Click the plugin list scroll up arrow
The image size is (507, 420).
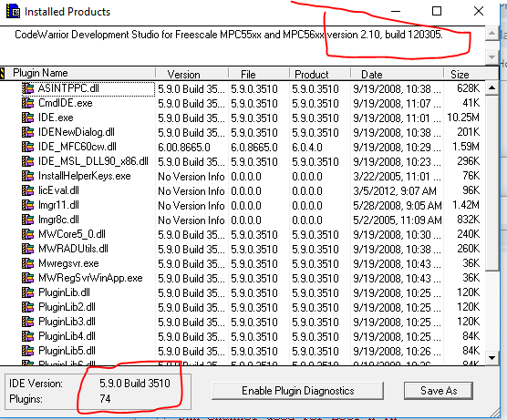[x=491, y=87]
